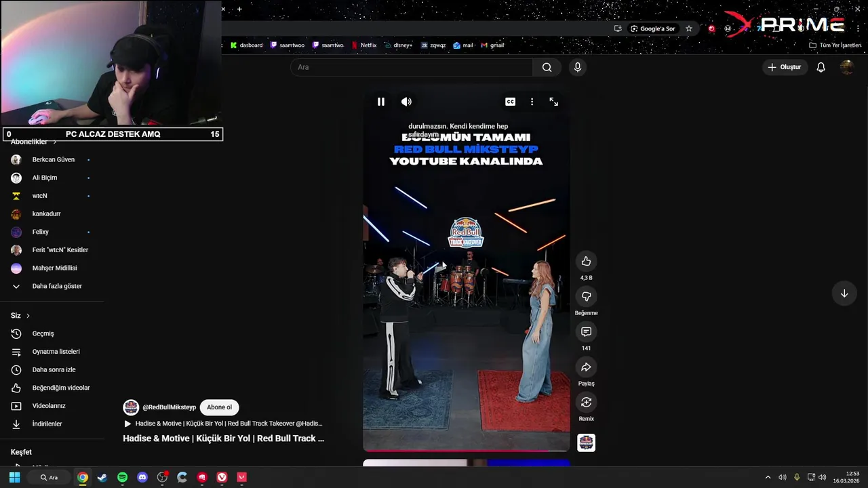Dislike the Short with the thumbs-down icon

[586, 296]
